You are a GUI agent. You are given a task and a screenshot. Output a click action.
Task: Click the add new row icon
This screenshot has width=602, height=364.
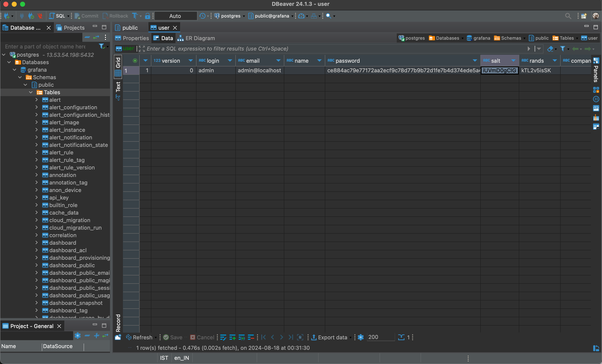pyautogui.click(x=232, y=337)
